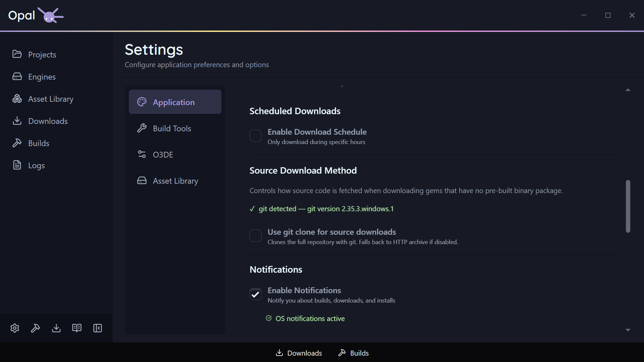644x362 pixels.
Task: Select the Application settings tab
Action: pyautogui.click(x=175, y=102)
